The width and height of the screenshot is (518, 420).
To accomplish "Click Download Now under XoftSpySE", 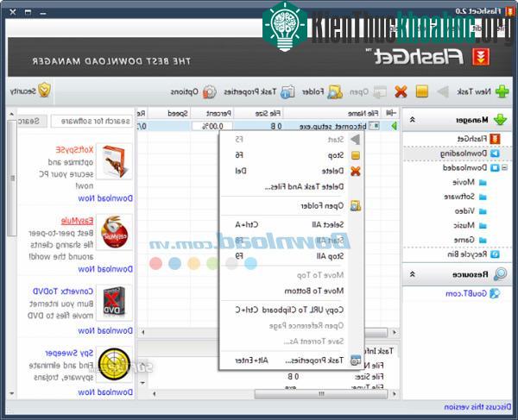I will coord(105,198).
